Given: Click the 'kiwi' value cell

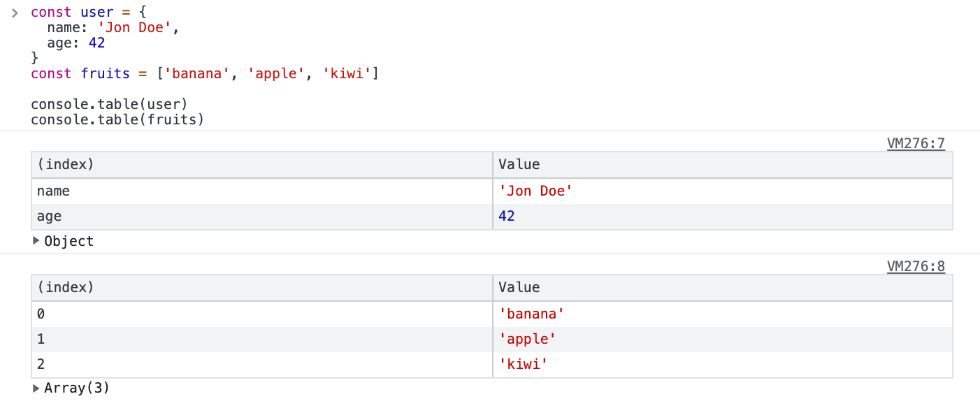Looking at the screenshot, I should click(722, 365).
